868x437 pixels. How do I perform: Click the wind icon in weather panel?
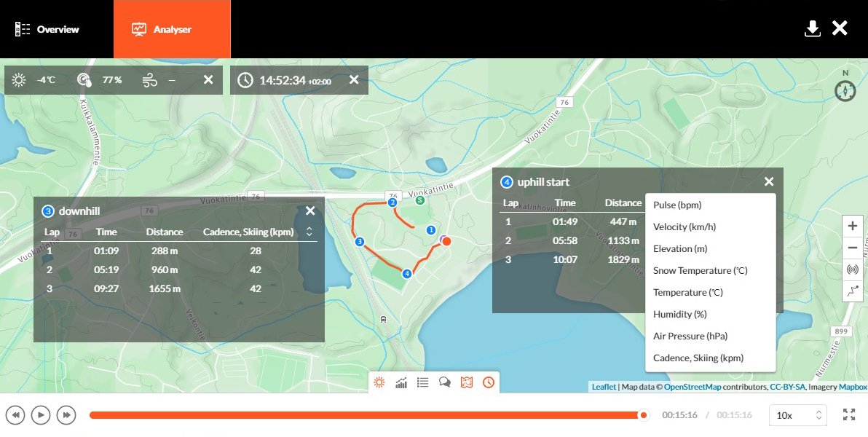149,80
